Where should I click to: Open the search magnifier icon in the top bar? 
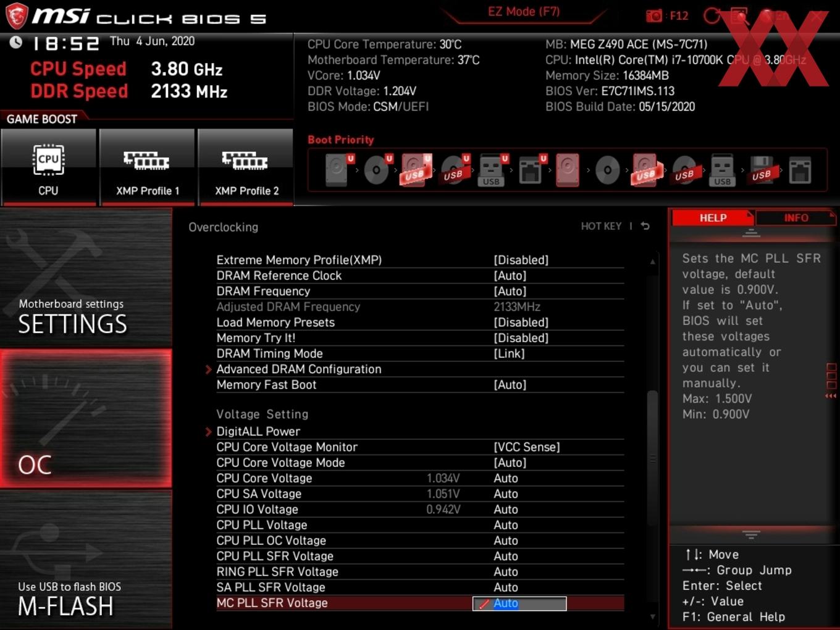(x=739, y=15)
